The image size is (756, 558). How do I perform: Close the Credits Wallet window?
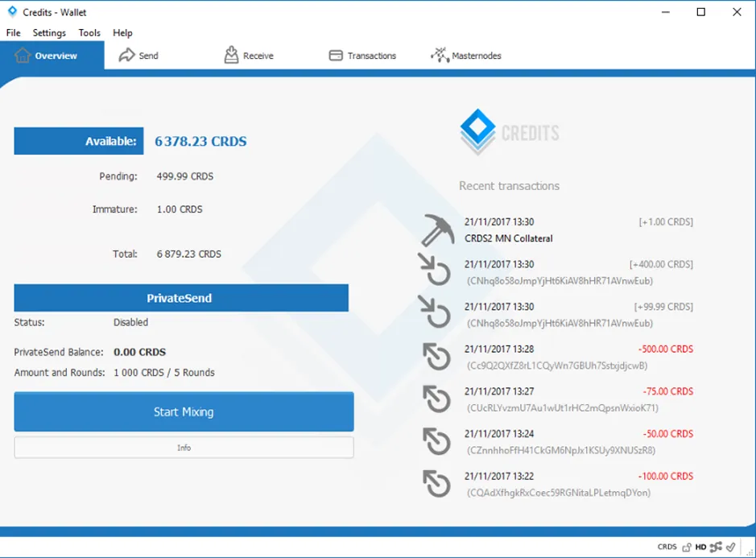[x=737, y=12]
